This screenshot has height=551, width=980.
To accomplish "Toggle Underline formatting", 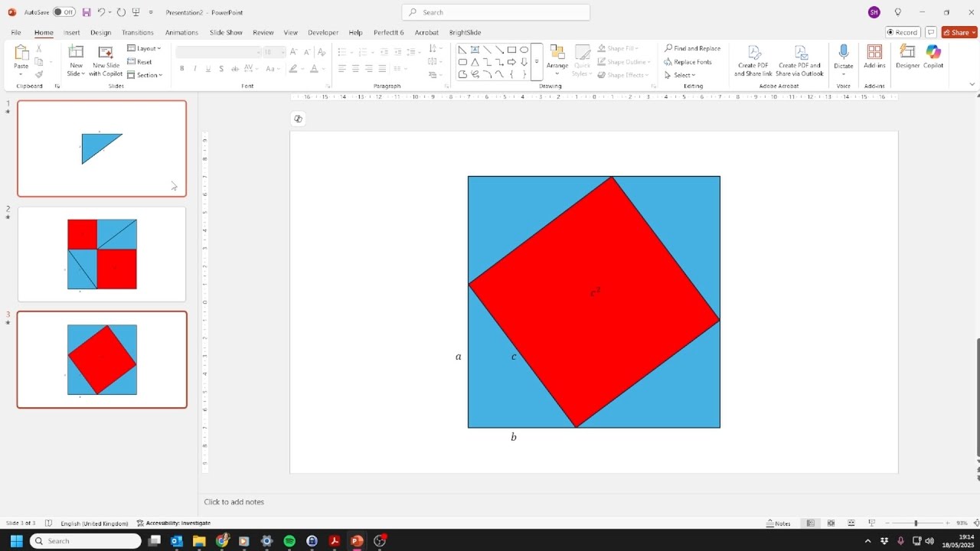I will tap(207, 69).
